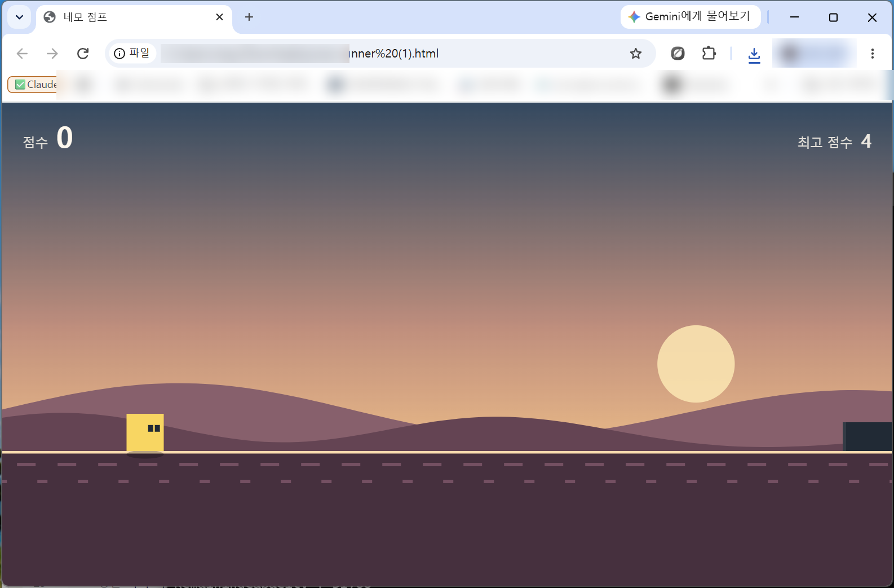Minimize the Chrome window
This screenshot has width=894, height=588.
(x=794, y=17)
